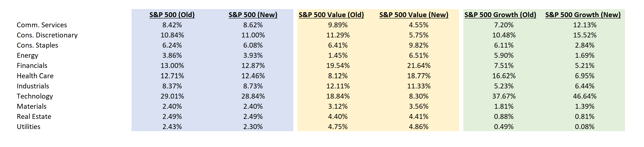Click the Cons. Staples row label
The width and height of the screenshot is (644, 147).
pos(37,45)
